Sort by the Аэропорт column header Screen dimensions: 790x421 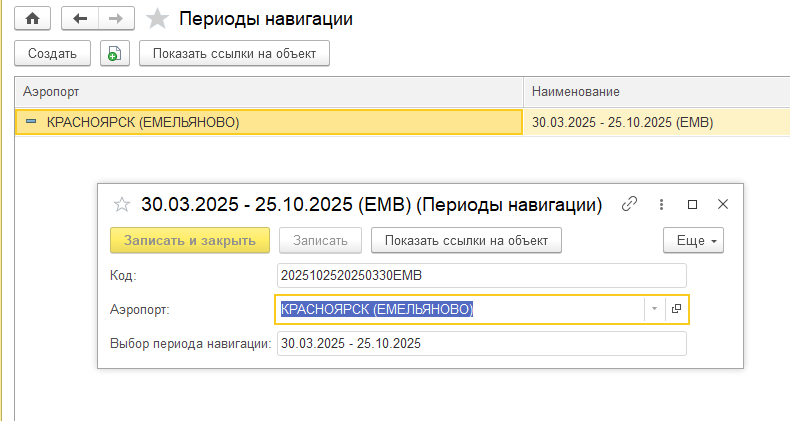[x=269, y=92]
